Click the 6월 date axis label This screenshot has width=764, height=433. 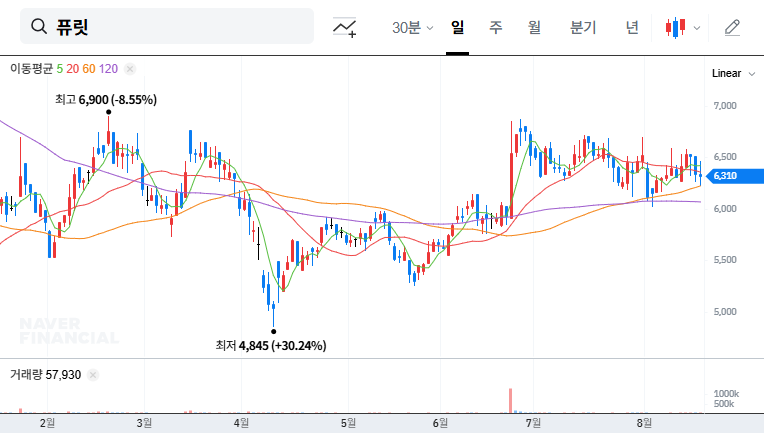point(440,423)
